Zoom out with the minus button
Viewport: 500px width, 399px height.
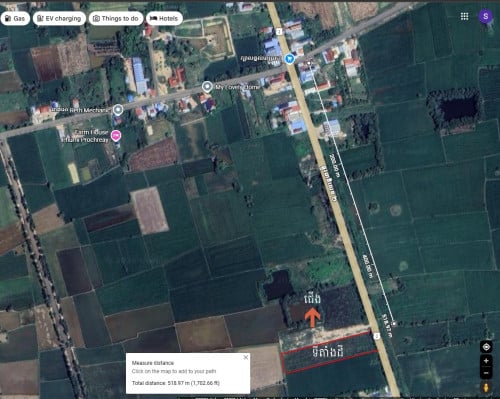coord(486,373)
